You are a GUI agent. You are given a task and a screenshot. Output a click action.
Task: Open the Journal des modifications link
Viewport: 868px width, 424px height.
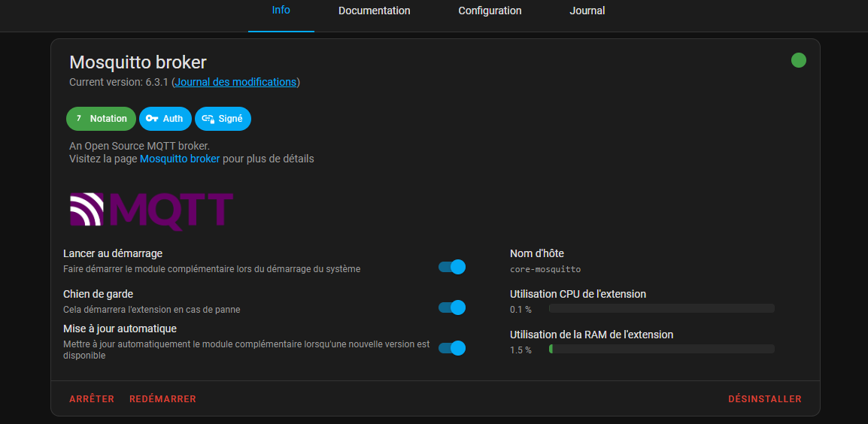236,82
